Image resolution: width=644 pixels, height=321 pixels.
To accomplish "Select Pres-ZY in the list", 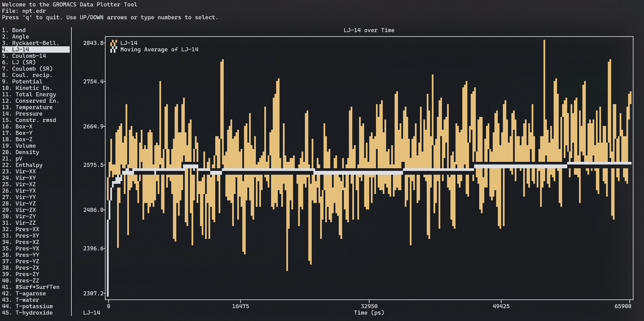I will pos(21,274).
